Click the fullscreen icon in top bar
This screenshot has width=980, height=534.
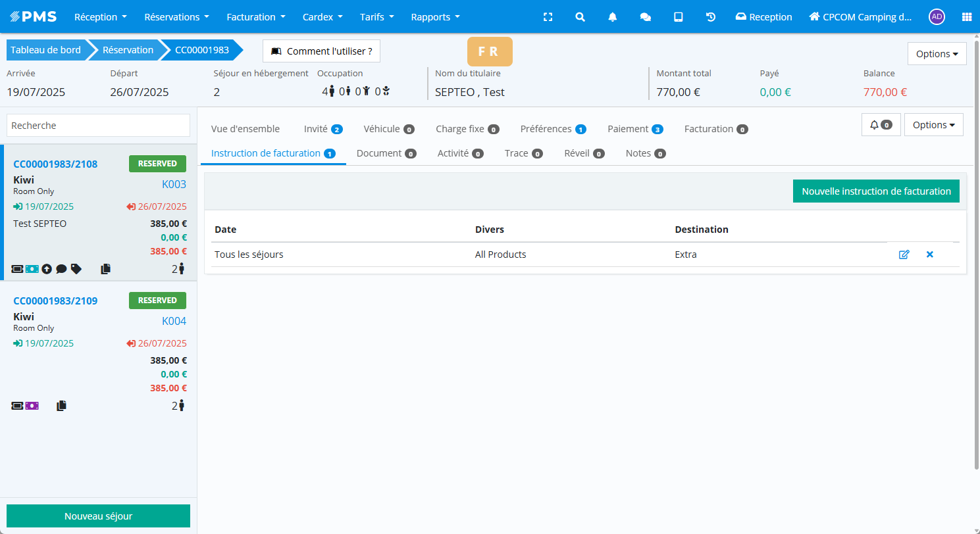(548, 17)
